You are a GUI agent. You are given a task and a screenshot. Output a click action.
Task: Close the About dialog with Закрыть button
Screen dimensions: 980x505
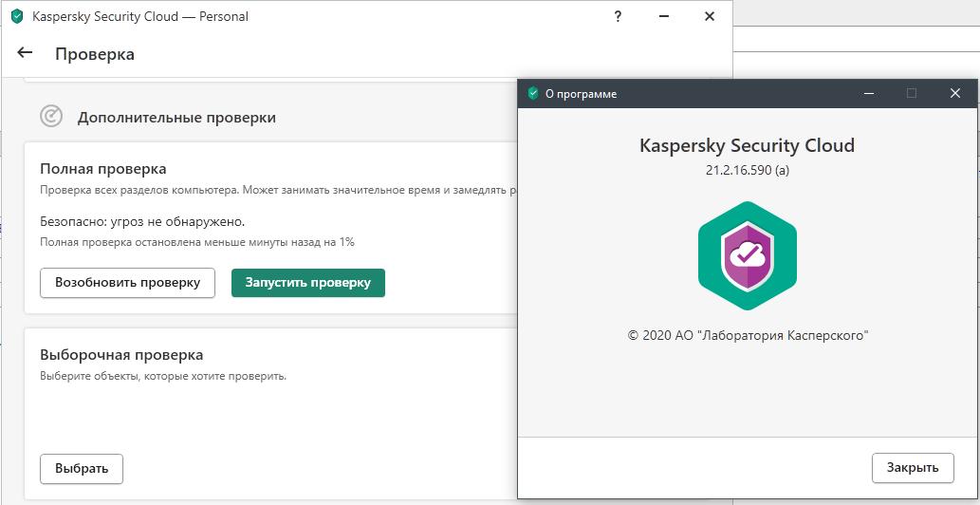(x=913, y=467)
